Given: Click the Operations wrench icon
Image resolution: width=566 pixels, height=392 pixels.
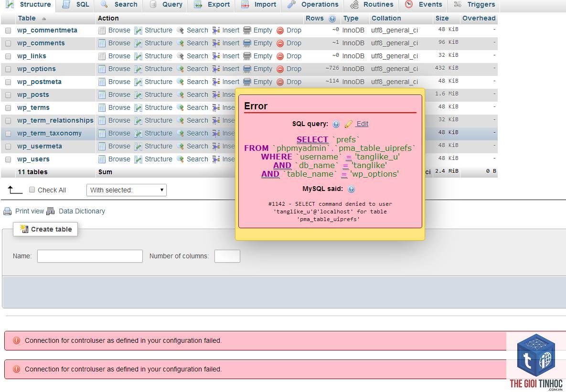Looking at the screenshot, I should tap(292, 4).
